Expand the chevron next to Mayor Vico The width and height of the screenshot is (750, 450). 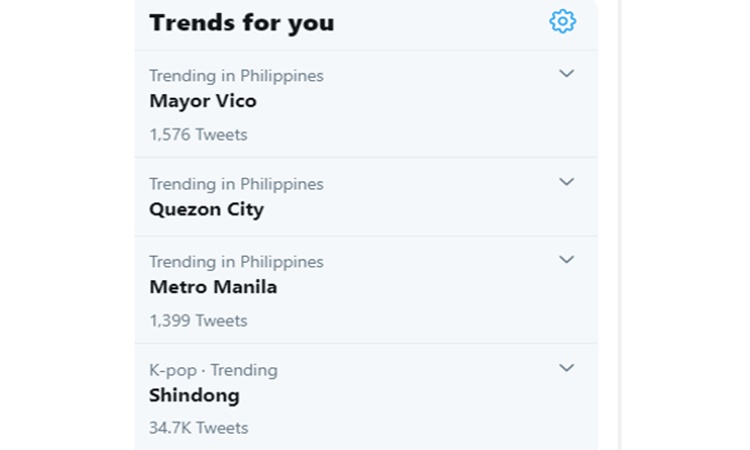pos(566,74)
